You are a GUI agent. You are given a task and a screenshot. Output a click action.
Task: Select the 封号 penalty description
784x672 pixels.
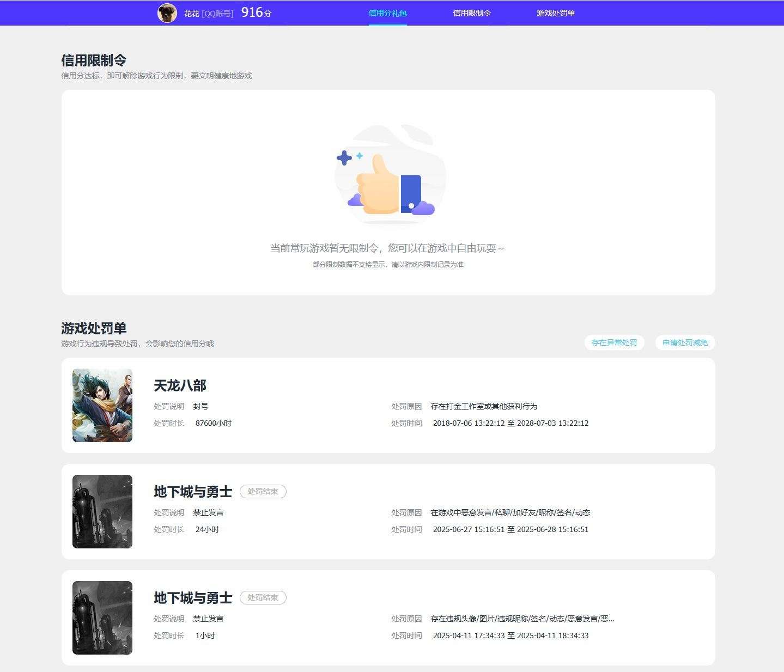[200, 406]
